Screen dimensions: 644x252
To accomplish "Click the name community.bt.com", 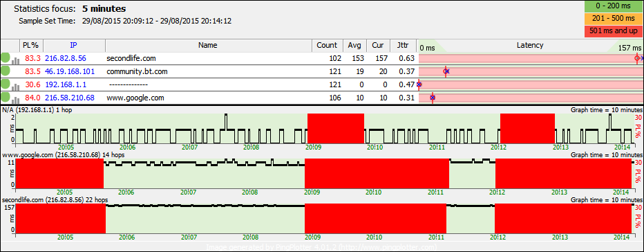I will (138, 71).
